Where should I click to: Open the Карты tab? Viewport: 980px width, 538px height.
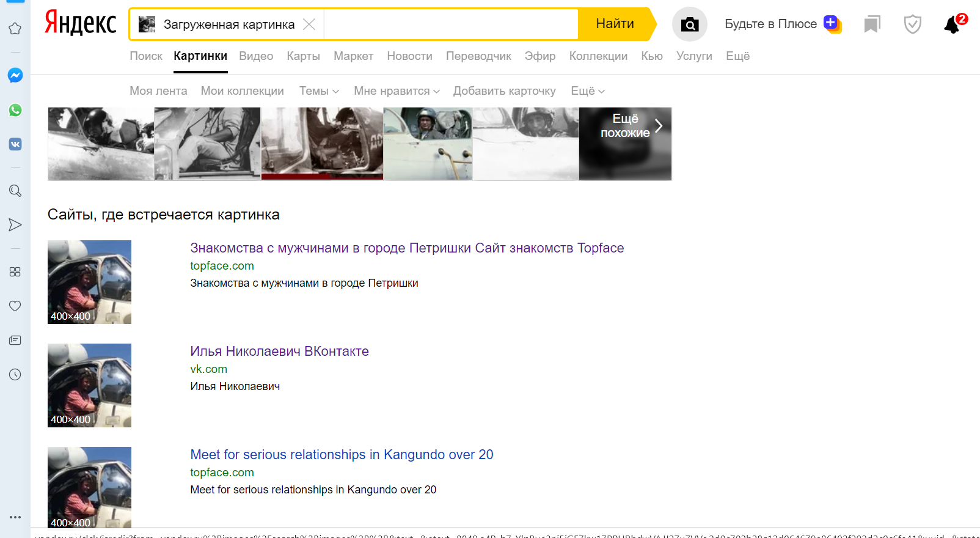click(x=304, y=56)
